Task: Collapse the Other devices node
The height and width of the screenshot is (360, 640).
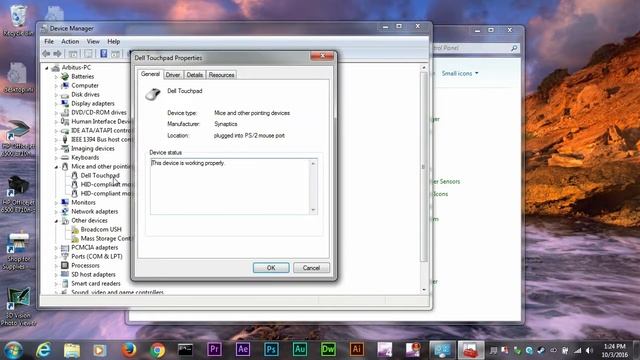Action: tap(56, 220)
